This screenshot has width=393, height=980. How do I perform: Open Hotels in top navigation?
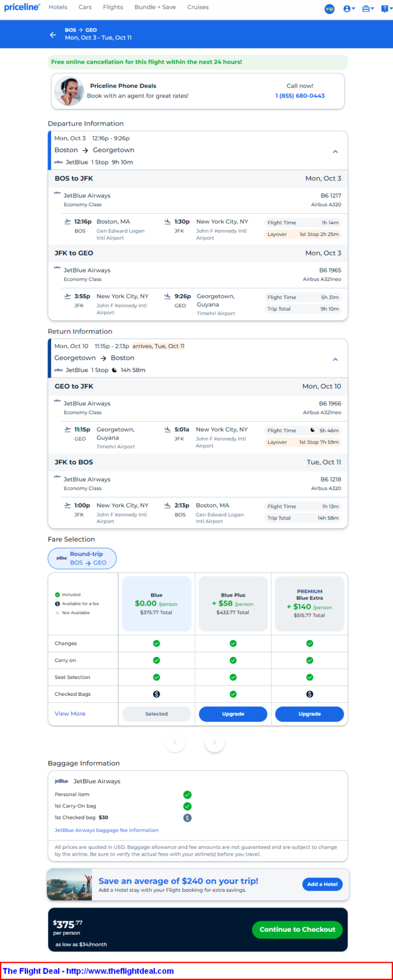[x=58, y=8]
